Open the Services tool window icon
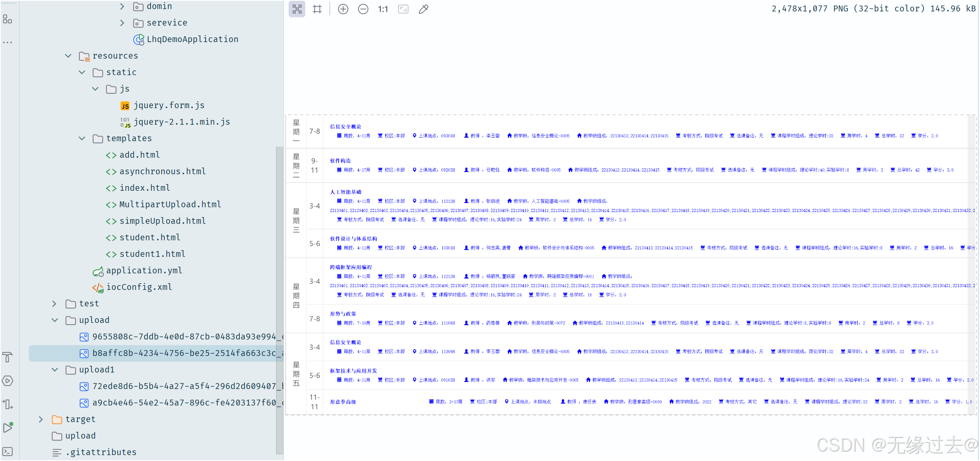 (x=7, y=381)
